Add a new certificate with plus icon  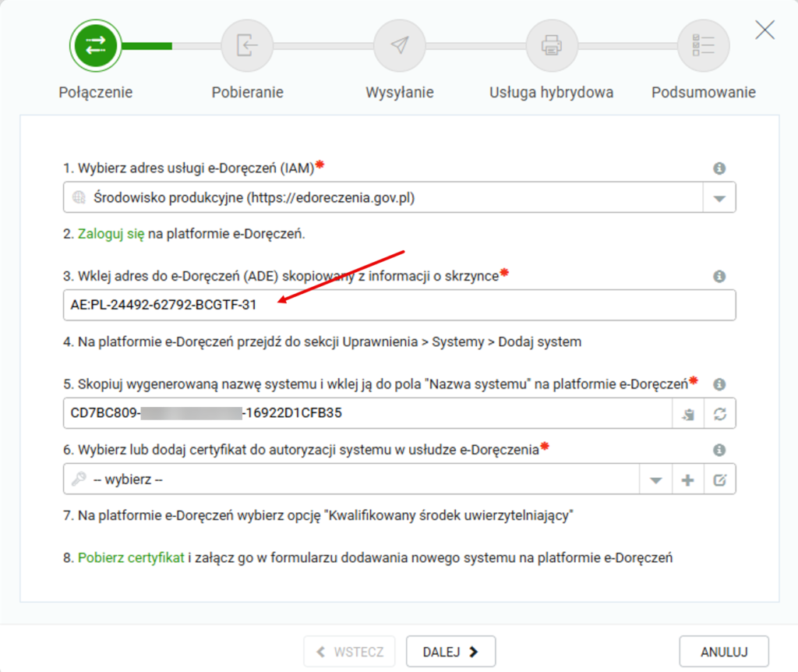(x=687, y=479)
